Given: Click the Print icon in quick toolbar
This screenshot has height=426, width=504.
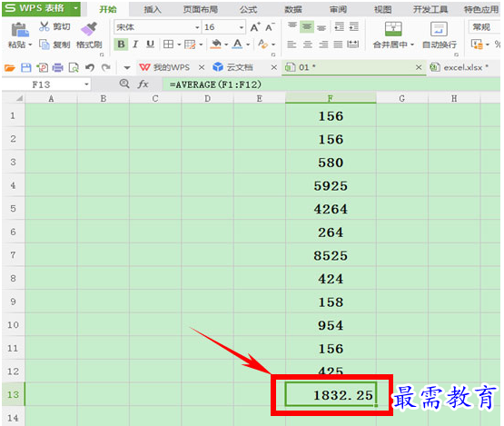Looking at the screenshot, I should click(x=58, y=67).
